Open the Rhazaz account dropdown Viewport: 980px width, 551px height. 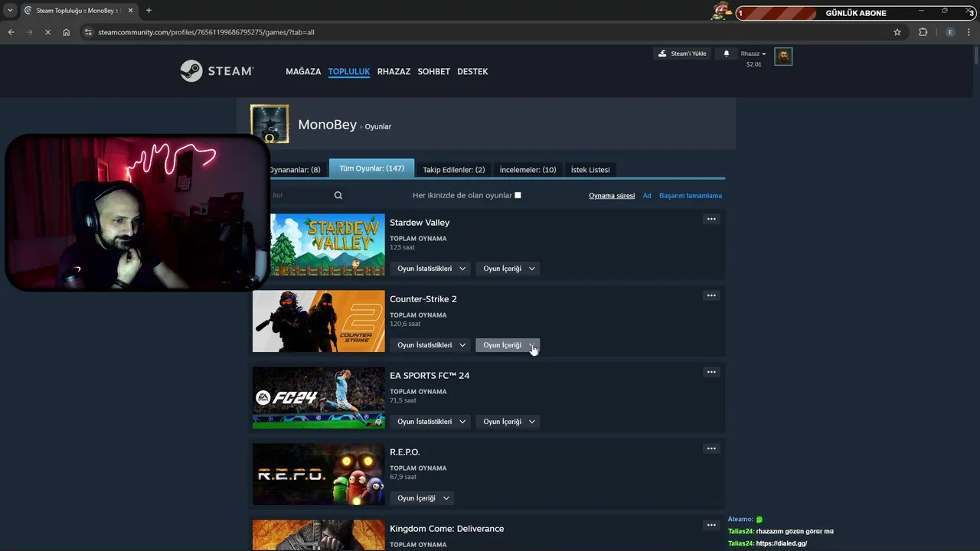(753, 54)
